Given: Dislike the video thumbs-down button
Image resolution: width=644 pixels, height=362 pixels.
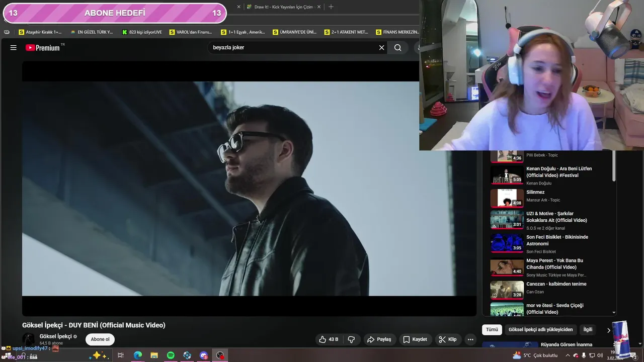Looking at the screenshot, I should tap(352, 339).
